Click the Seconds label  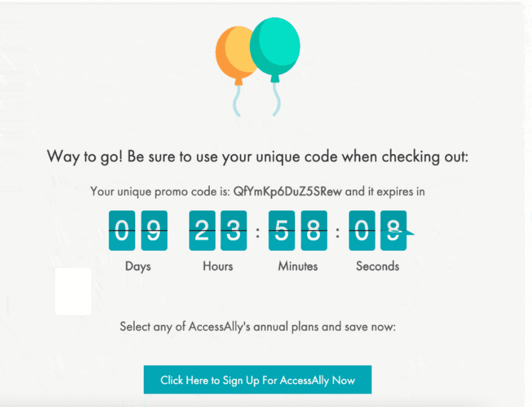[x=378, y=266]
